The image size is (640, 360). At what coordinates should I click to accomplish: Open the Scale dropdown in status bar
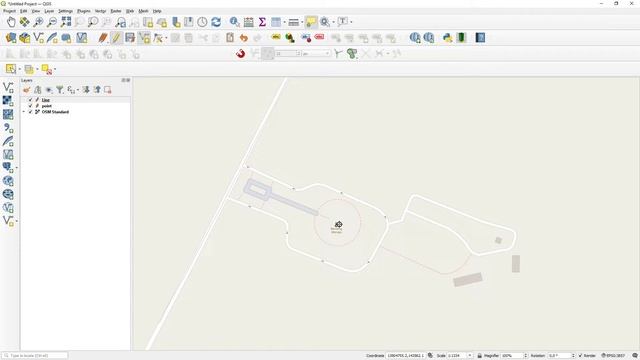470,356
